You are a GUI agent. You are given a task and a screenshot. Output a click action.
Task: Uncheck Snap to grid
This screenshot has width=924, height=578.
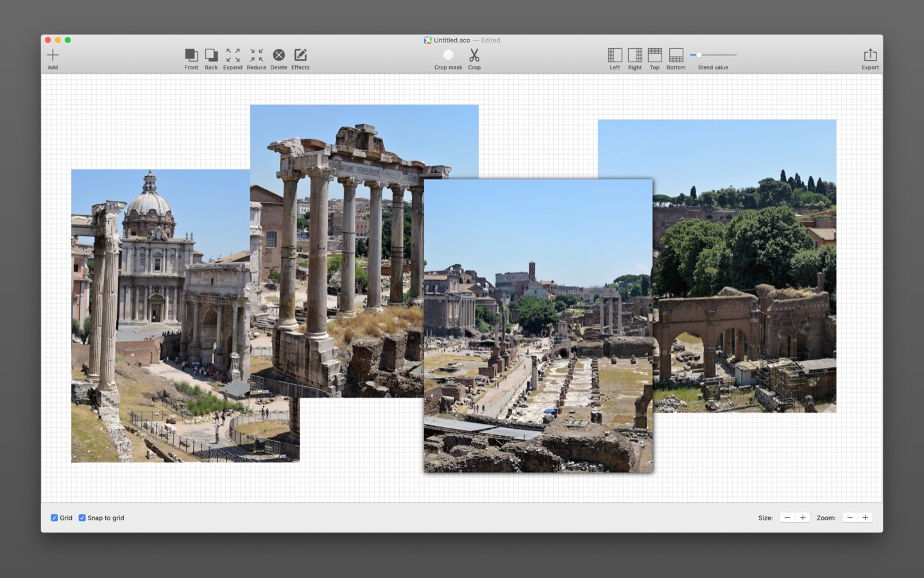82,518
